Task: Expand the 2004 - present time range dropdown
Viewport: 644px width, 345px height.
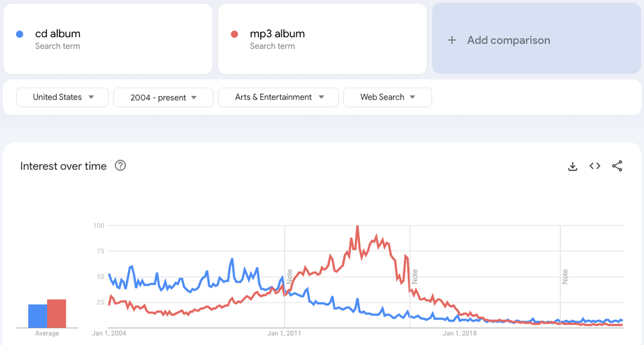Action: (164, 97)
